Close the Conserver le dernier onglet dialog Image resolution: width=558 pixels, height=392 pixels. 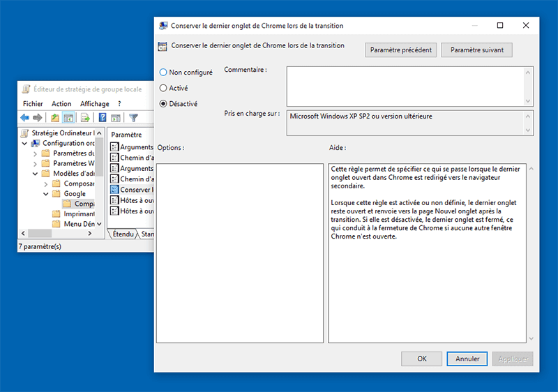coord(526,25)
